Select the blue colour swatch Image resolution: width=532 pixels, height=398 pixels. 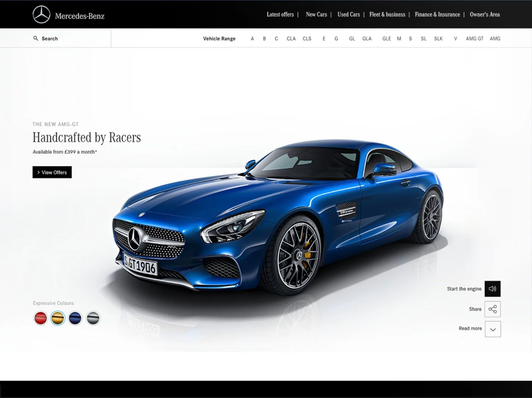pos(75,318)
